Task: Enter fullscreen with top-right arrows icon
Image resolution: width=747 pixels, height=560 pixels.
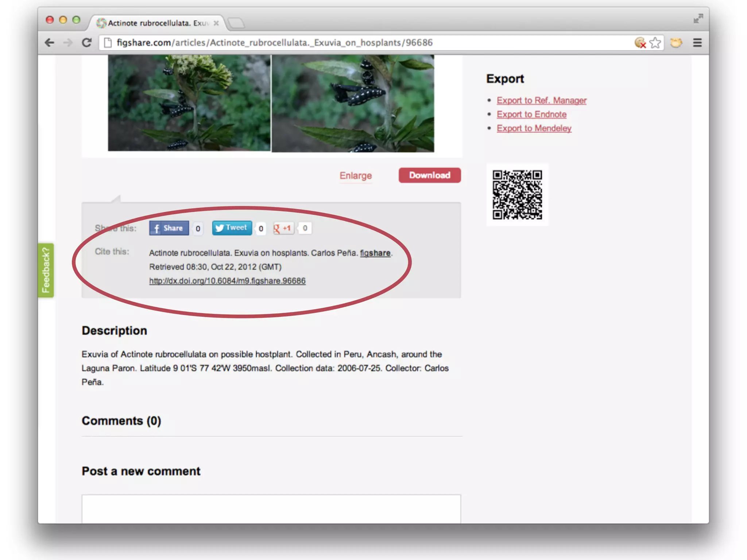Action: click(698, 19)
